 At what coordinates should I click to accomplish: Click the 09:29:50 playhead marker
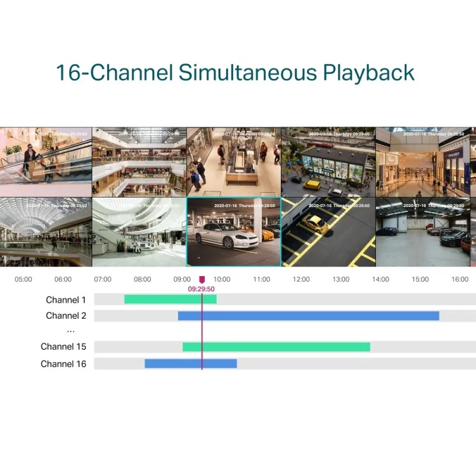(202, 279)
